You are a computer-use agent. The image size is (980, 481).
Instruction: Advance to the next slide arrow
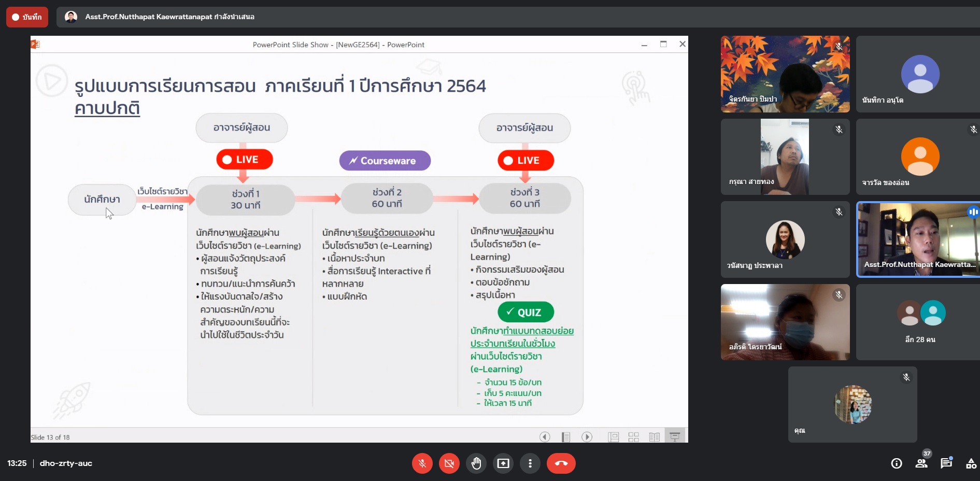(587, 437)
